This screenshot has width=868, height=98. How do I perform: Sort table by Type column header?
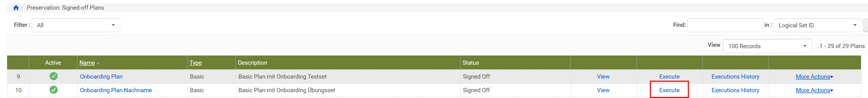click(x=195, y=63)
